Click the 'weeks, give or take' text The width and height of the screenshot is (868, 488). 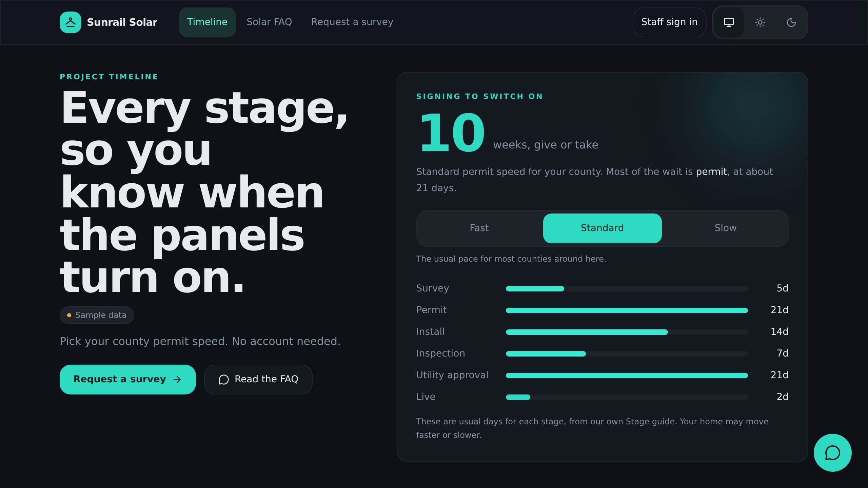(546, 145)
